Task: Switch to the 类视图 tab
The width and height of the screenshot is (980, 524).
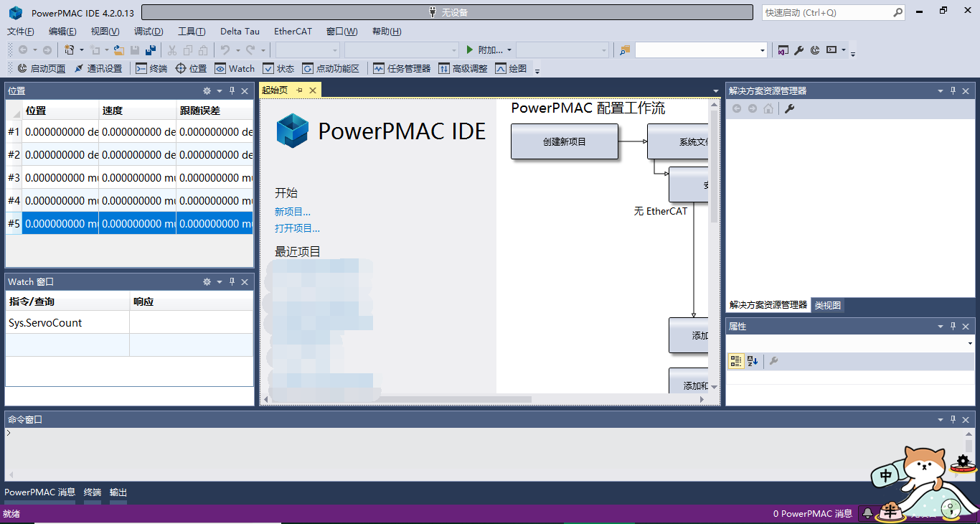Action: coord(828,305)
